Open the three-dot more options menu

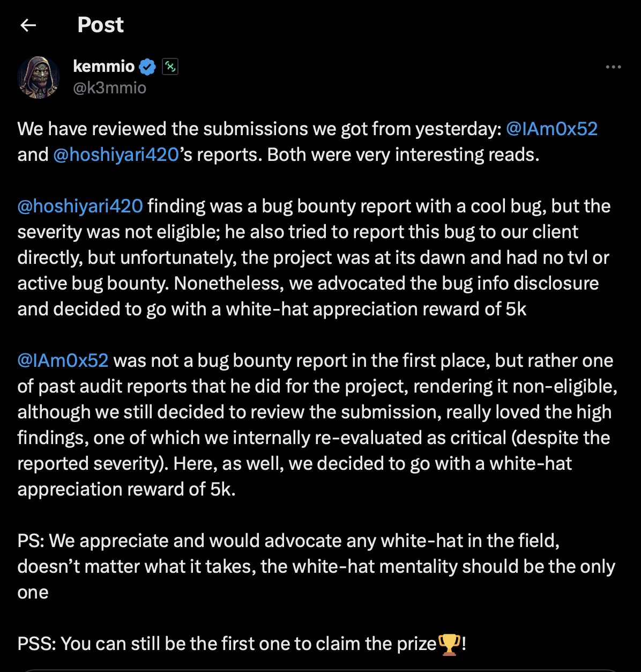(613, 67)
